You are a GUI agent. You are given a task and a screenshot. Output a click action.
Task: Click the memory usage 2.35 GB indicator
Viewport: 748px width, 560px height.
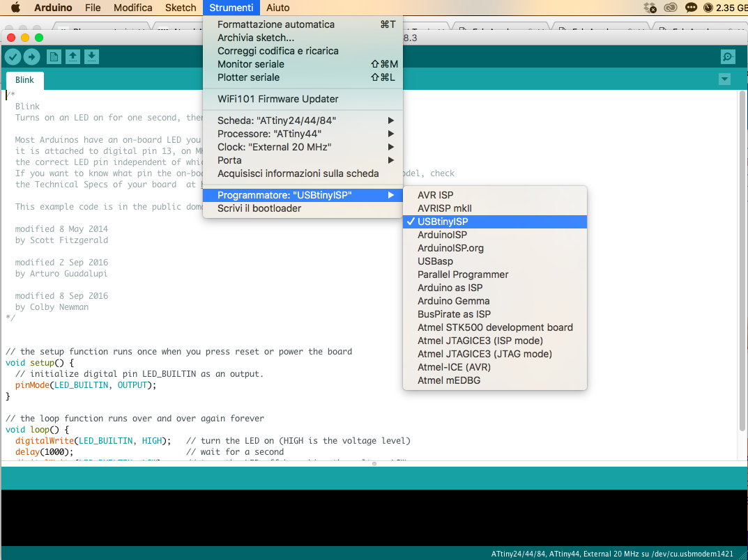point(726,8)
